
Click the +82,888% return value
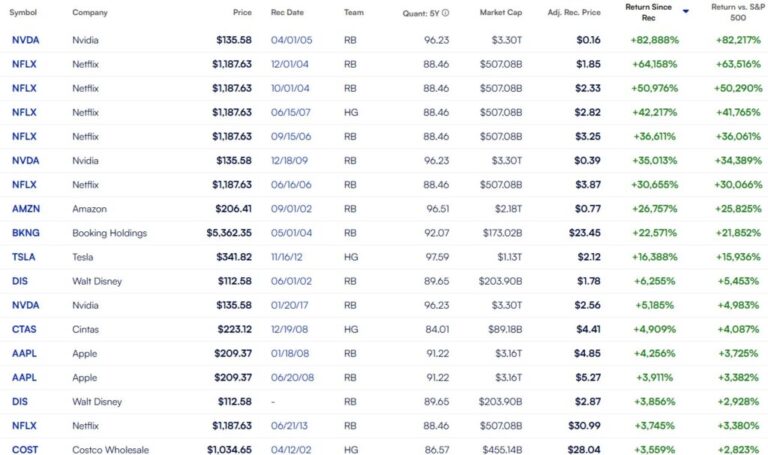pos(656,40)
